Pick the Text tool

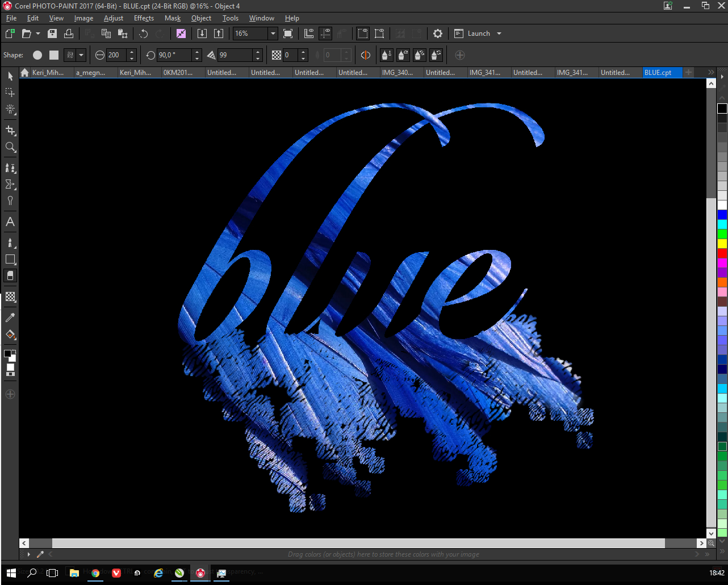point(10,222)
